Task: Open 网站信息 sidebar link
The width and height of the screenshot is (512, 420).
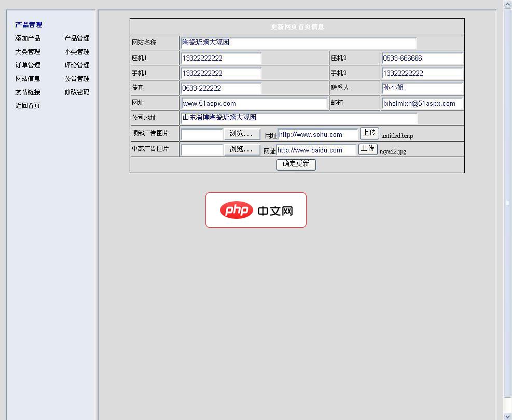Action: click(27, 79)
